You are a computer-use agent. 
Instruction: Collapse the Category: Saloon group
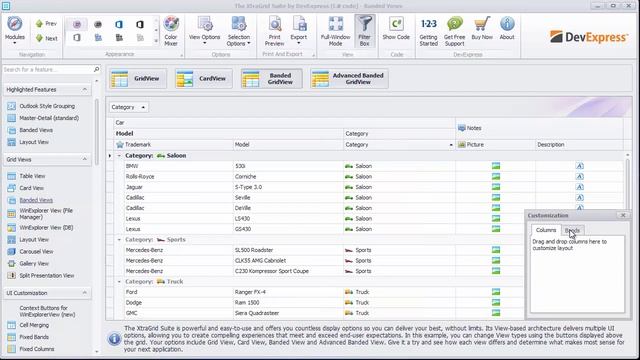click(119, 156)
